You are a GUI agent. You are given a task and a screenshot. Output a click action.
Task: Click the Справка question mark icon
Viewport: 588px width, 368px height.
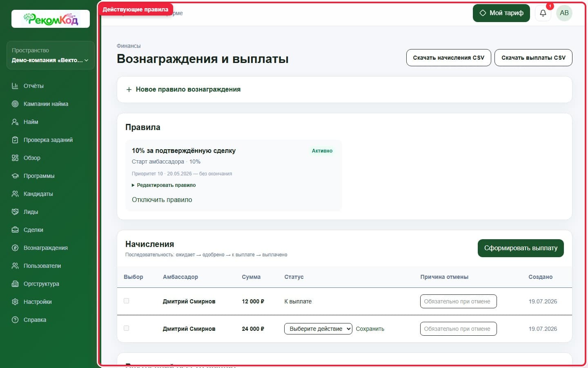tap(15, 320)
